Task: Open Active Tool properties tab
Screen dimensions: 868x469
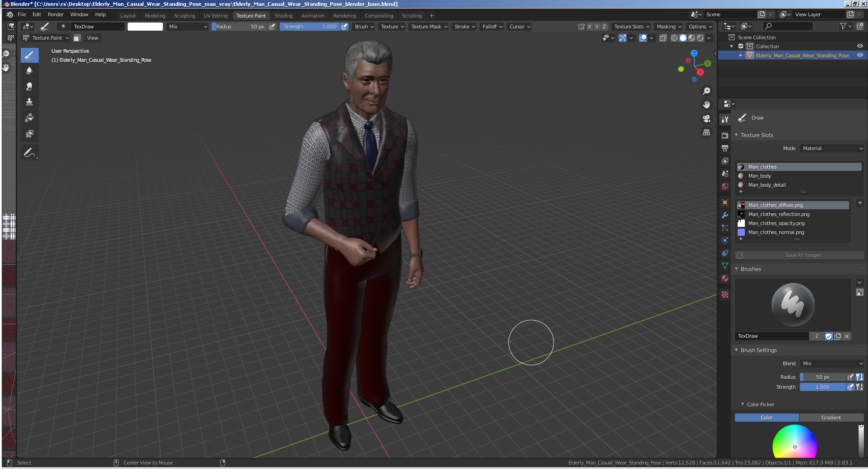Action: click(725, 120)
